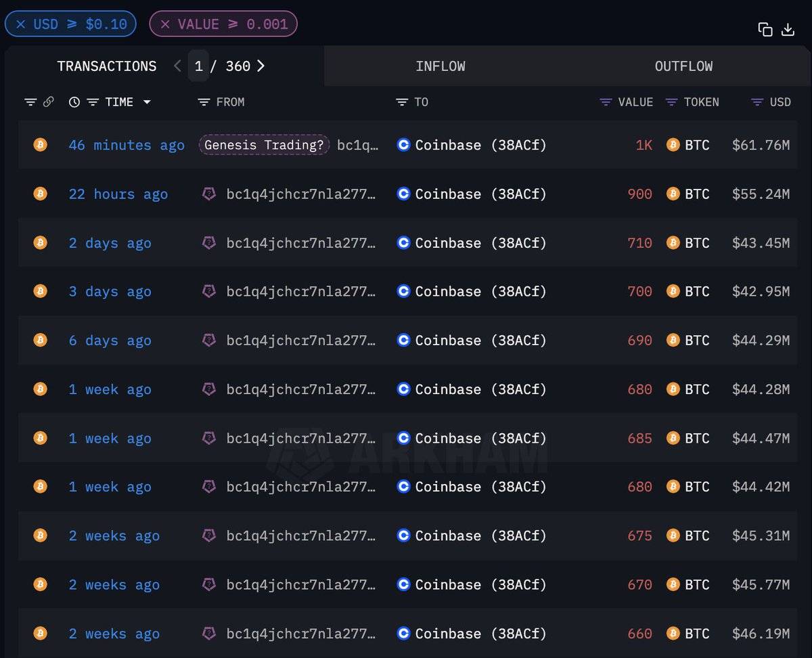The image size is (812, 658).
Task: Click sender entity icon in 3 days ago row
Action: [x=209, y=291]
